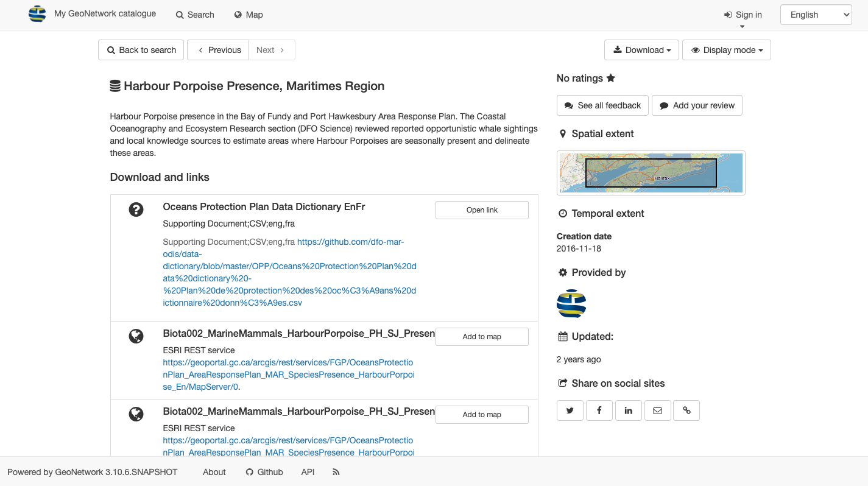Image resolution: width=868 pixels, height=486 pixels.
Task: Click the record title Harbour Porpoise Presence
Action: (x=254, y=86)
